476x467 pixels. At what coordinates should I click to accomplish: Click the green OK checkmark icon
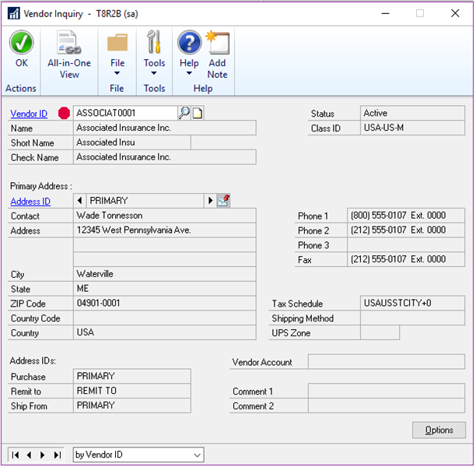21,44
